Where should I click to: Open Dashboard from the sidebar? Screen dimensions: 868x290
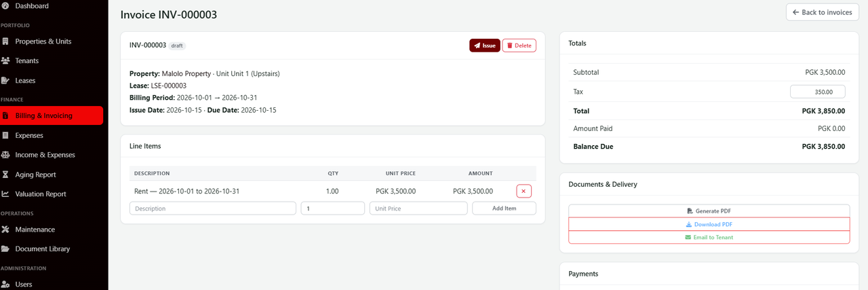(52, 6)
